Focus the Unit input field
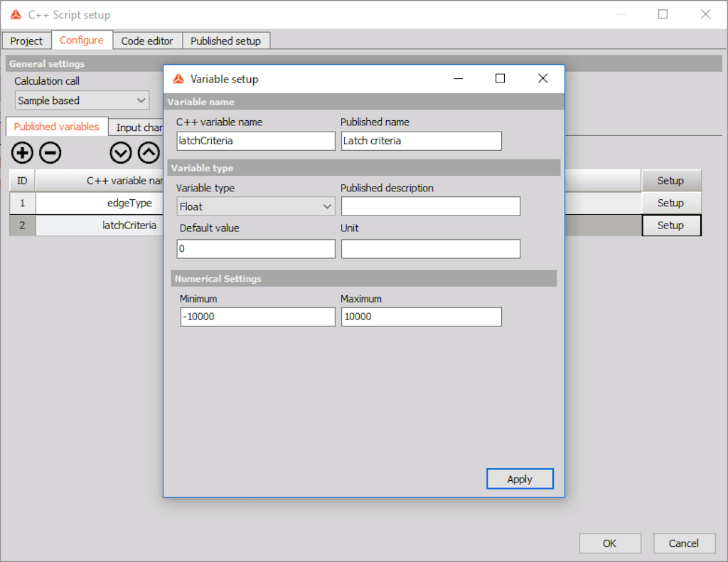The image size is (728, 562). click(x=430, y=249)
